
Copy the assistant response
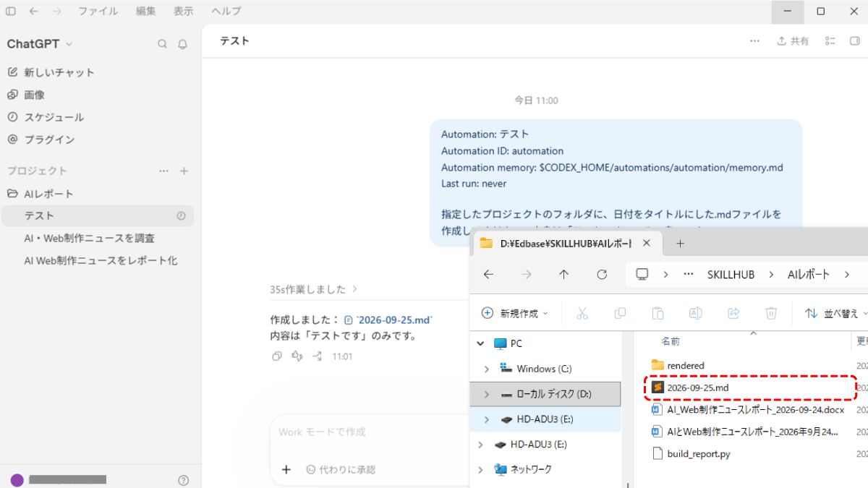pos(276,356)
